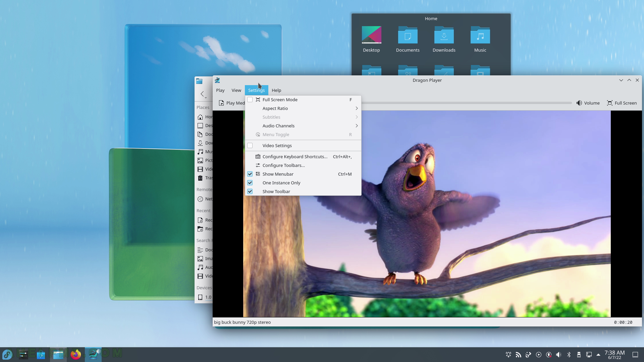Image resolution: width=644 pixels, height=362 pixels.
Task: Click the Dolphin window folder icon
Action: 199,81
